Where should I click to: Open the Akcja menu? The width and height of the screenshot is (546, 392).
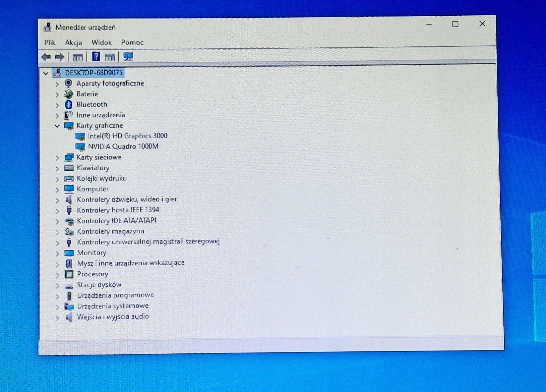coord(73,43)
